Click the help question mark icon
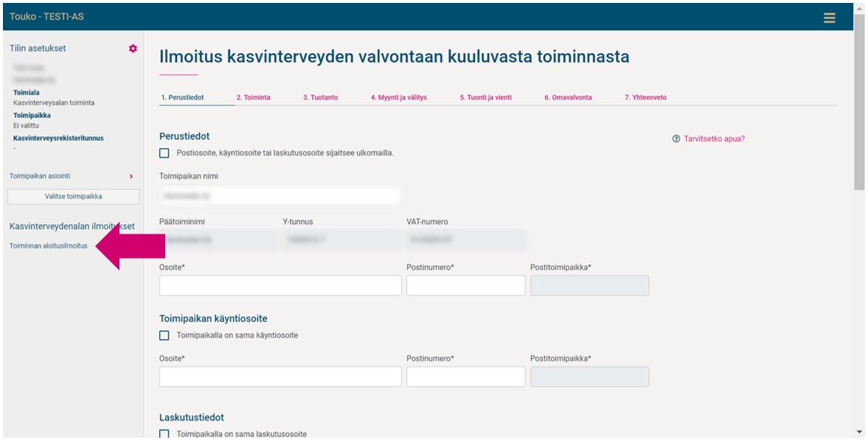The height and width of the screenshot is (440, 868). pos(676,139)
